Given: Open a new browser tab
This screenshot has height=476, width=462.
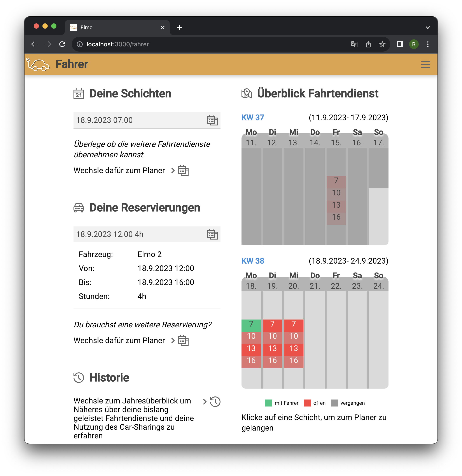Looking at the screenshot, I should [x=179, y=28].
